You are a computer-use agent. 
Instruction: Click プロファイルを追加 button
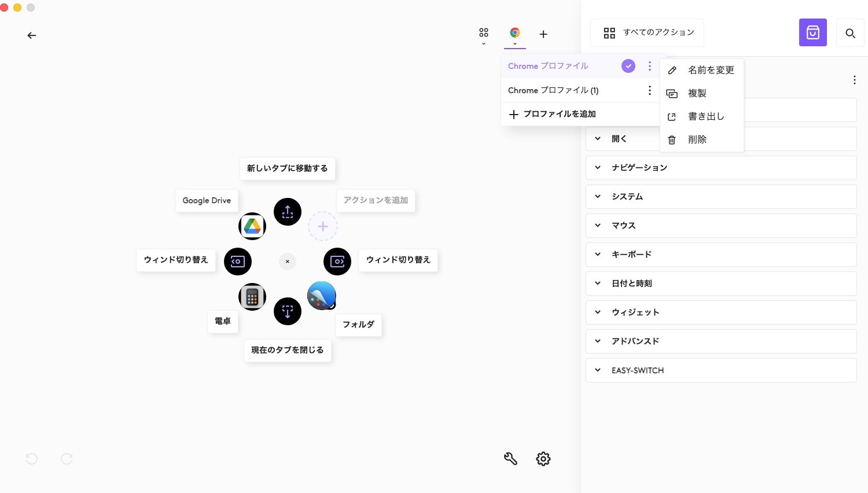580,114
